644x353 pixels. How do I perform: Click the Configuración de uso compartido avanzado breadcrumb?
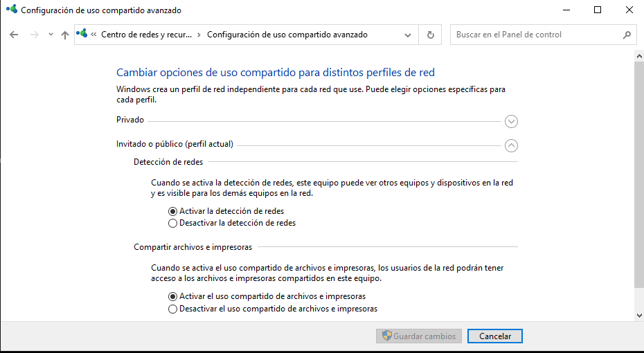pos(287,35)
